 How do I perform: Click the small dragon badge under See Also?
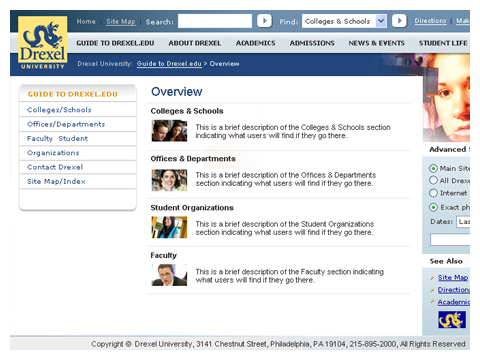[x=452, y=319]
